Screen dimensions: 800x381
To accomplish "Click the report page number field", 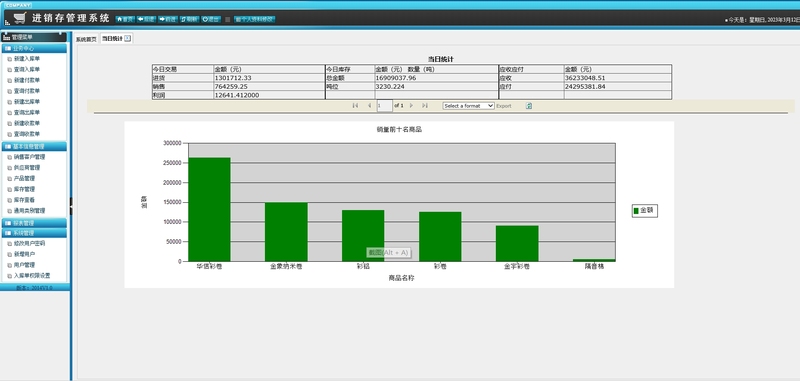I will pyautogui.click(x=385, y=106).
